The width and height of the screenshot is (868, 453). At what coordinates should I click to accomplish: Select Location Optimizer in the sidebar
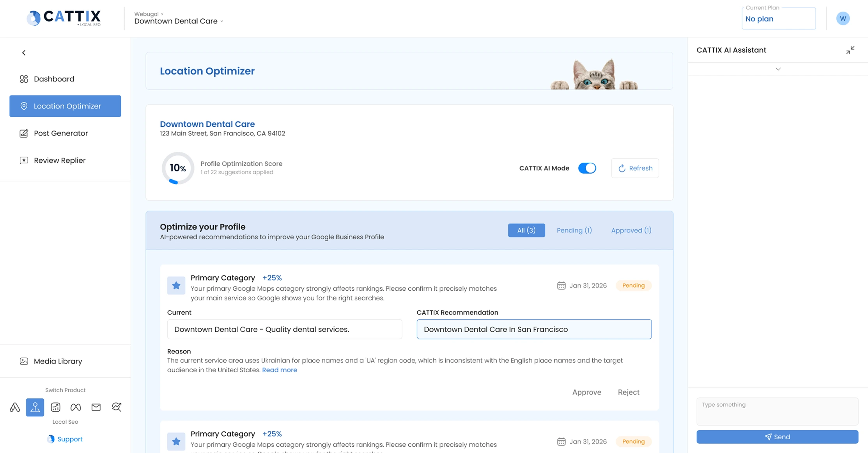click(x=65, y=106)
